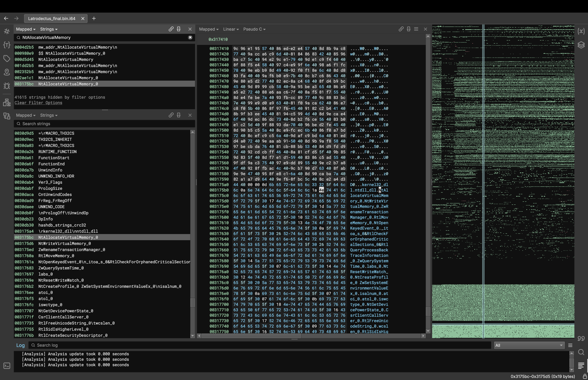Click the magnifier icon on right sidebar
The height and width of the screenshot is (380, 588).
(581, 352)
